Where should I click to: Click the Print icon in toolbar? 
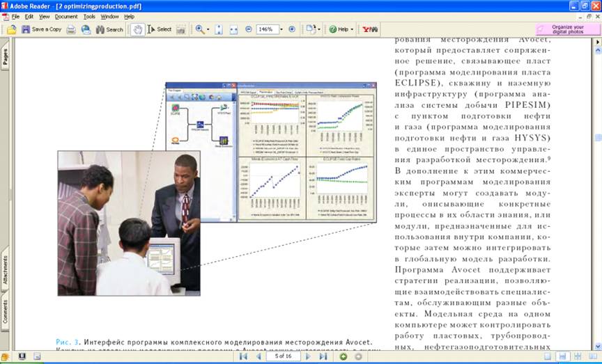click(x=71, y=29)
